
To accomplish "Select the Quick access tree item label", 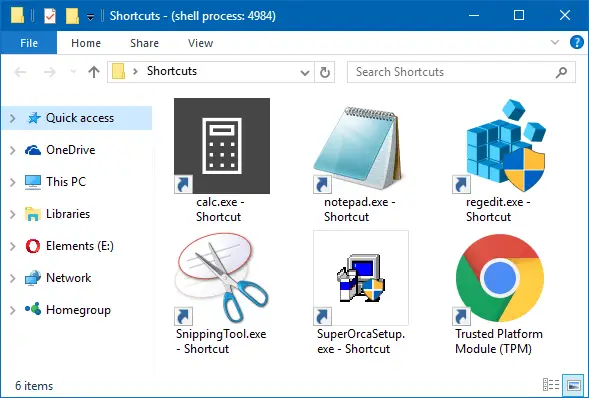I will (x=80, y=118).
